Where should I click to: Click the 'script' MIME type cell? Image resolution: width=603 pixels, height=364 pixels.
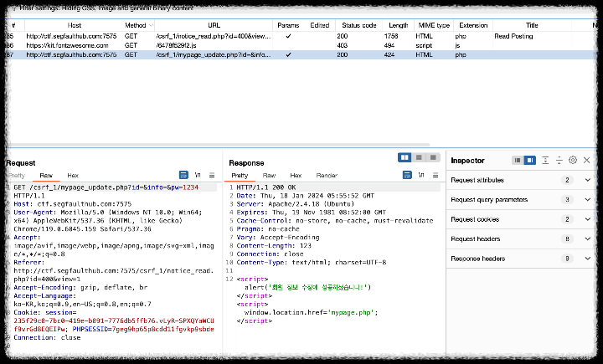coord(424,45)
